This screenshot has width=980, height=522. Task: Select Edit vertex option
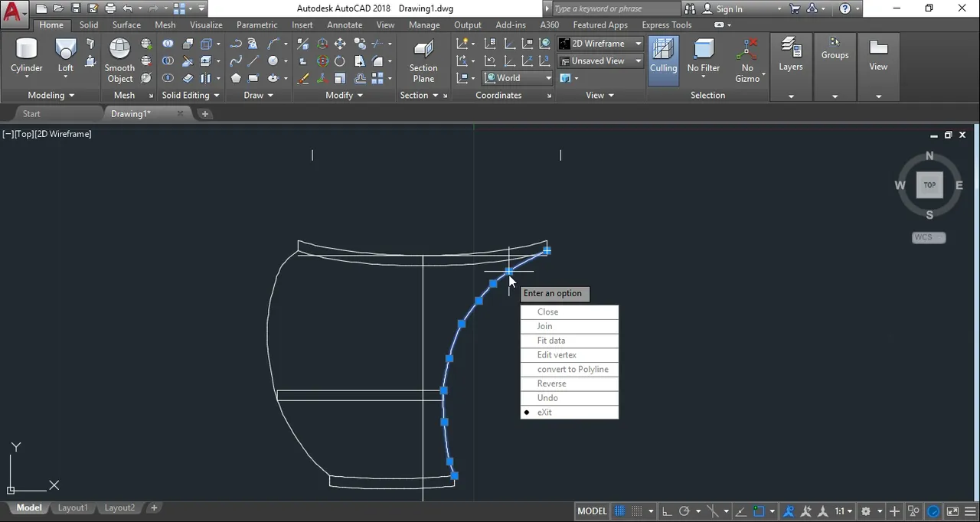pos(570,355)
